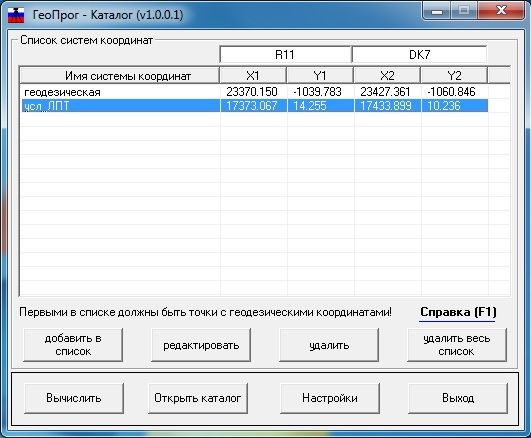The width and height of the screenshot is (531, 438).
Task: Click the 'добавить в список' button
Action: point(73,345)
